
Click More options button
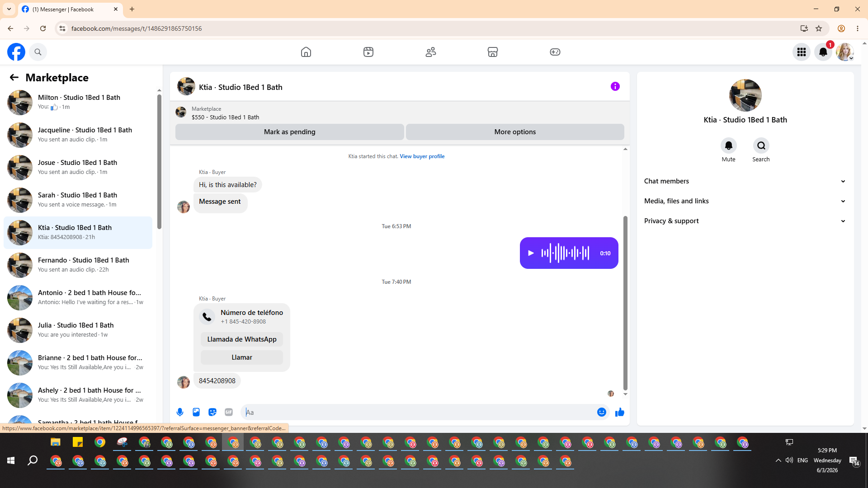tap(515, 132)
